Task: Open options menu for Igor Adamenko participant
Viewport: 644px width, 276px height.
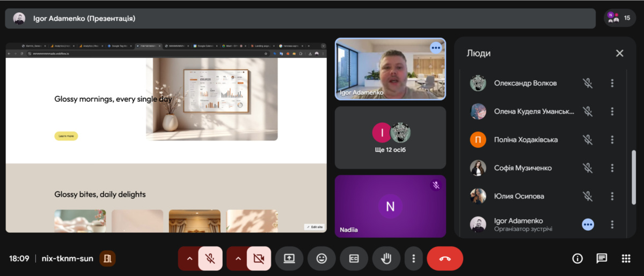Action: (612, 225)
